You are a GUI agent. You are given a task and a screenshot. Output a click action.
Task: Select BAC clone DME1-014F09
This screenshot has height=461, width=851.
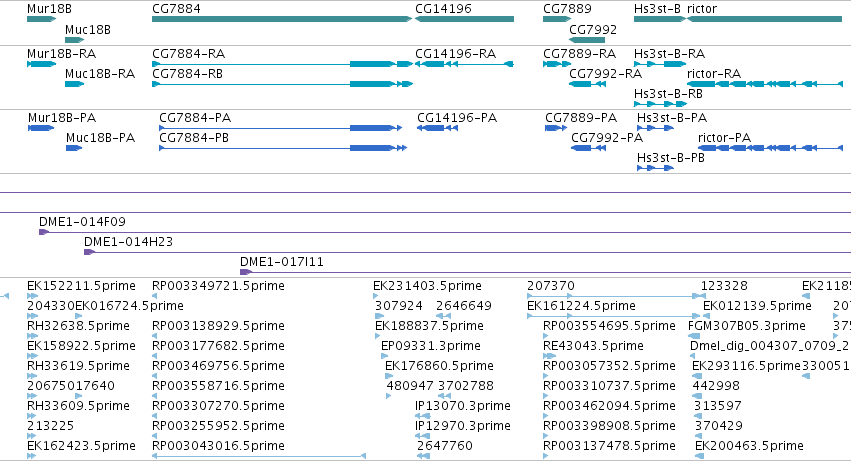tap(82, 222)
